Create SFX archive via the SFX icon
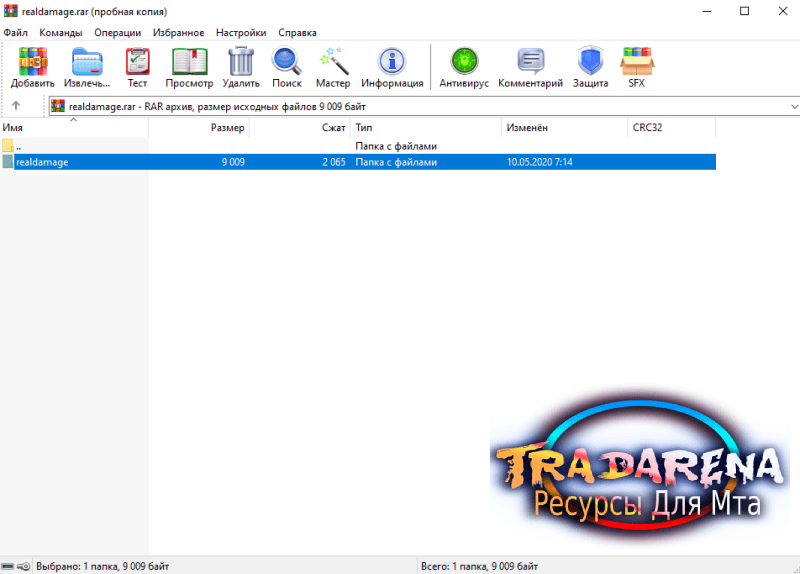Screen dimensions: 800x574 click(x=637, y=61)
